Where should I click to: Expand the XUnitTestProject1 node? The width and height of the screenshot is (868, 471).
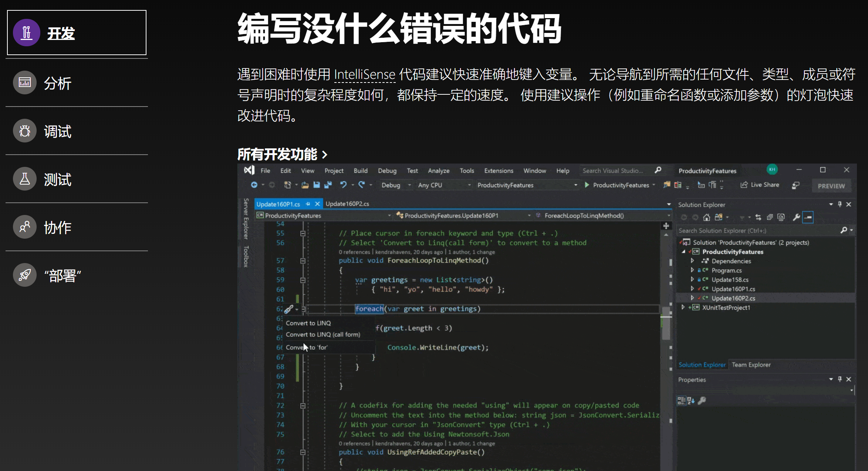(x=683, y=307)
